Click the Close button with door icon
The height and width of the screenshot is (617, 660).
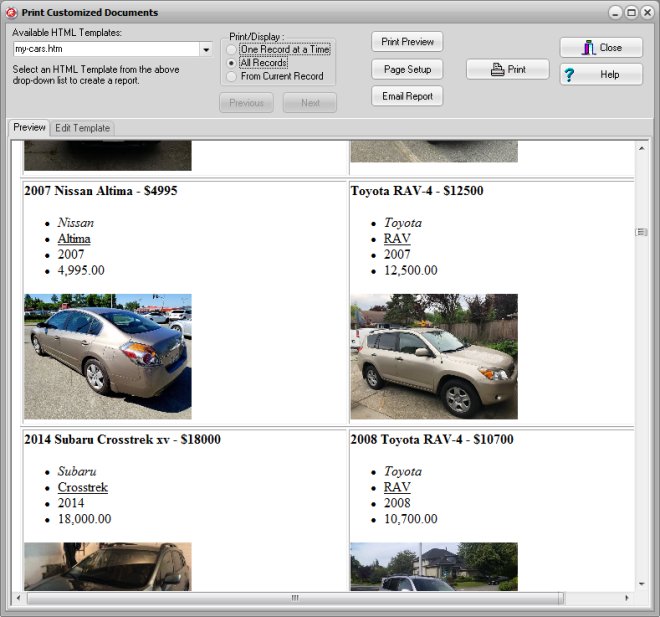tap(601, 47)
